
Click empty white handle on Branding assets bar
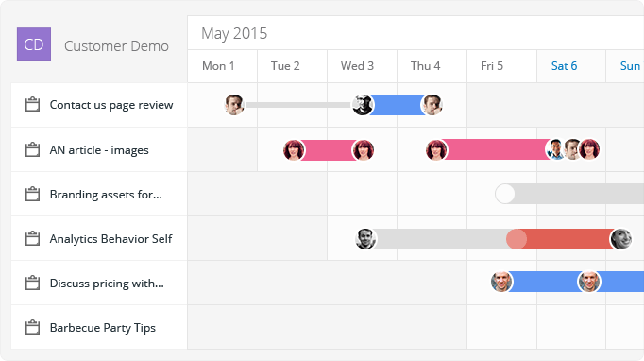point(505,194)
